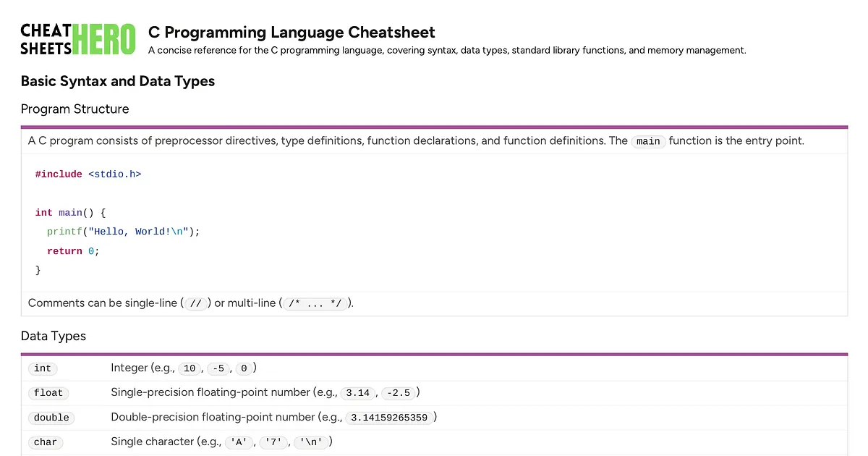The image size is (868, 456).
Task: Click the C Programming Language Cheatsheet title
Action: tap(291, 33)
